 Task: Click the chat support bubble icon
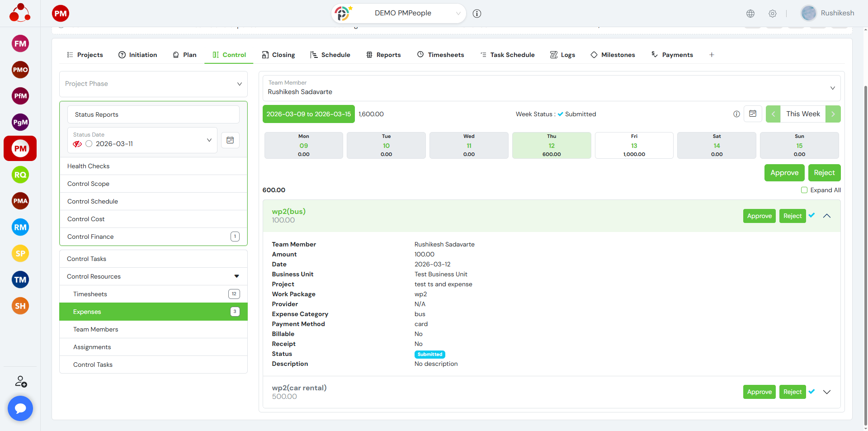[20, 408]
